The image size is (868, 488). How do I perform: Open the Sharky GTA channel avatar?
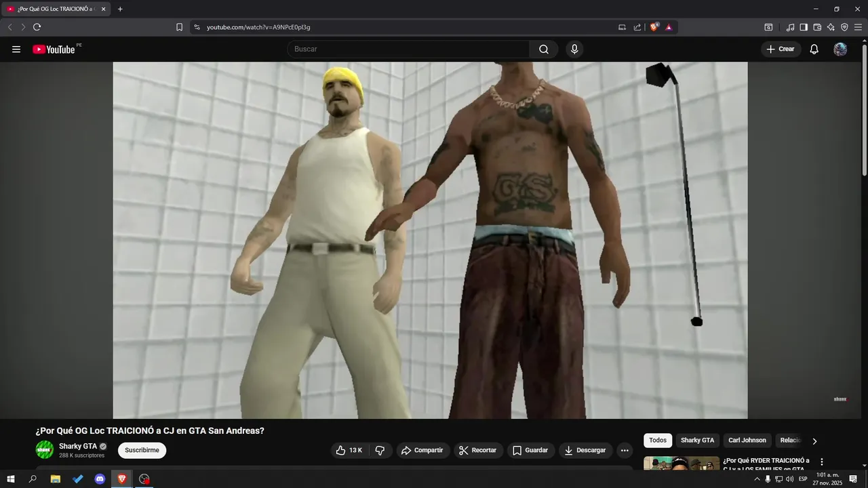[45, 450]
